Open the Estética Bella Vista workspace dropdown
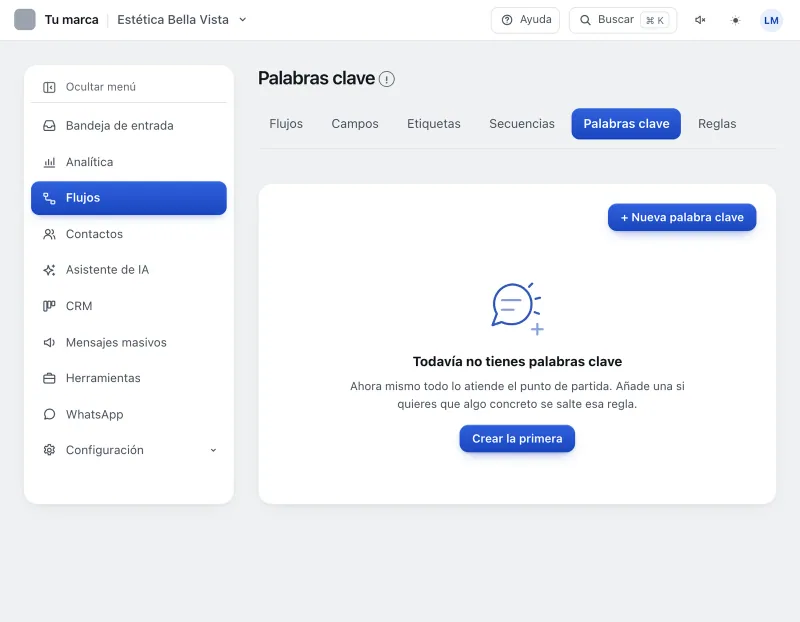800x622 pixels. tap(182, 20)
